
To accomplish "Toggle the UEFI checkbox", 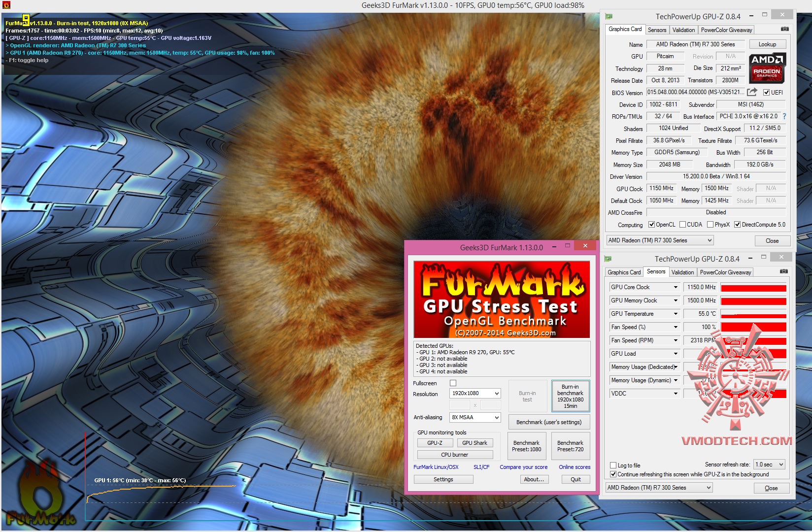I will tap(766, 93).
